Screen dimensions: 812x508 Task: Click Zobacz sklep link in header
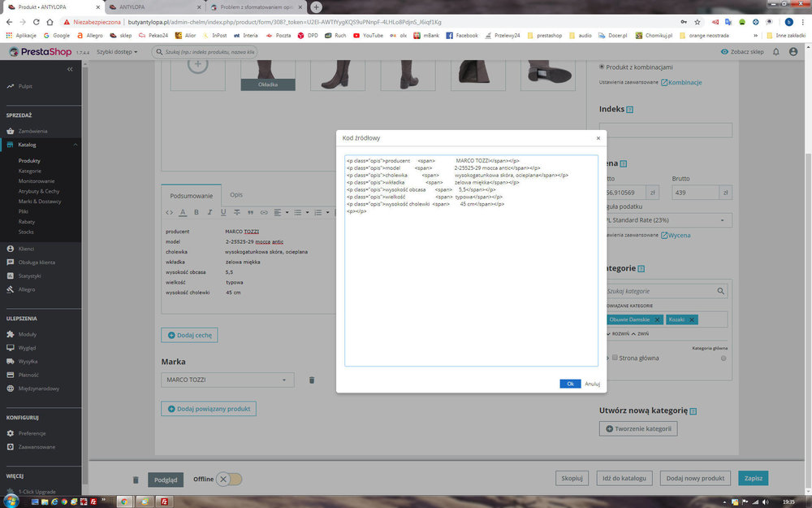click(742, 52)
